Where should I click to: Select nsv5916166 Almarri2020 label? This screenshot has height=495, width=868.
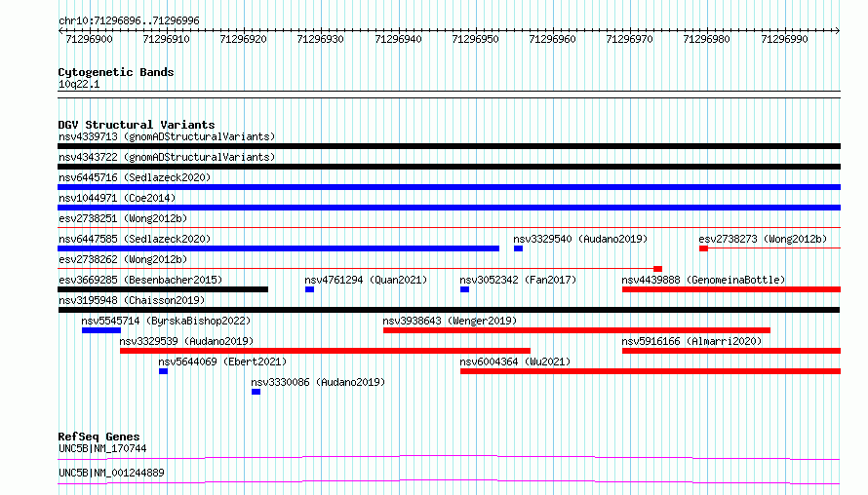pos(691,341)
